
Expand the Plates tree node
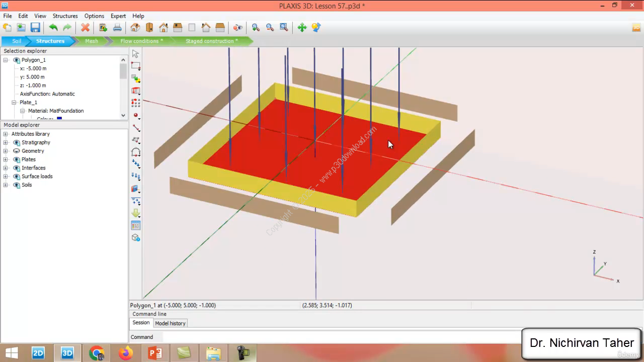[x=6, y=159]
